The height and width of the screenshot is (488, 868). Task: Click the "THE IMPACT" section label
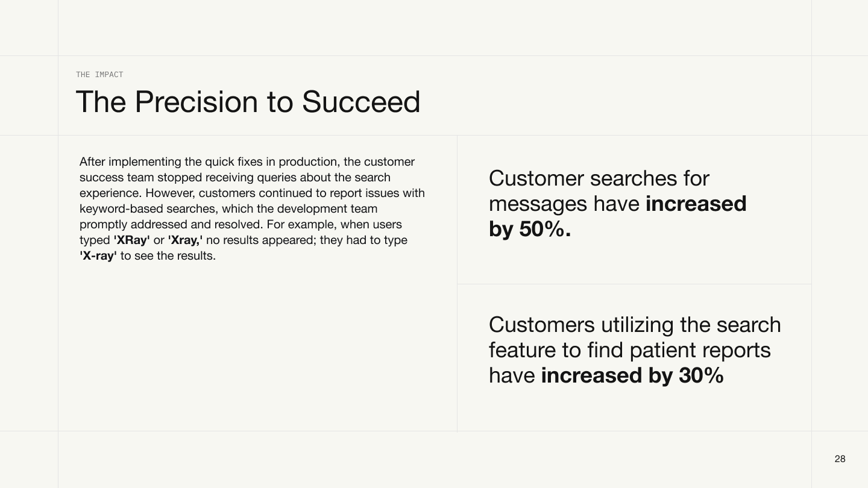[99, 75]
